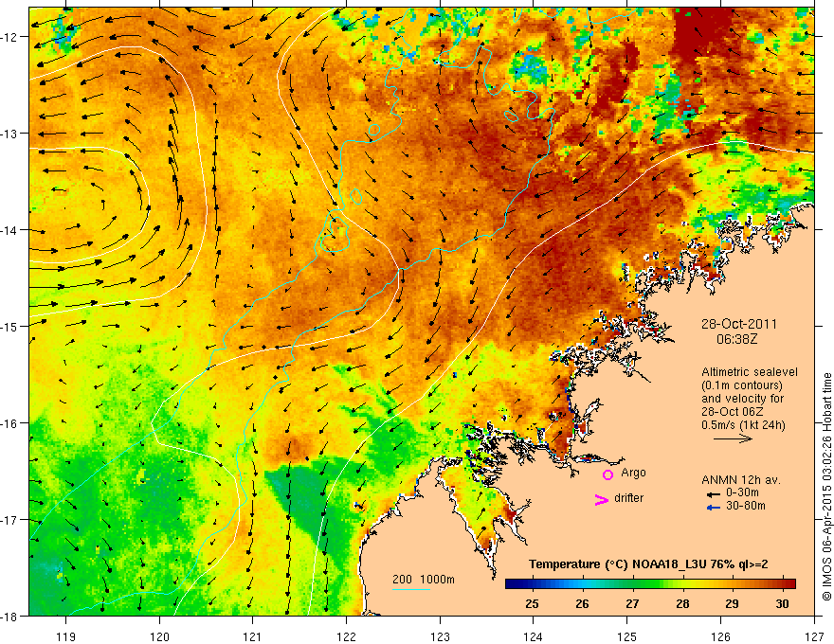Click the blue 30-80m legend arrow
The image size is (834, 644).
[x=714, y=508]
